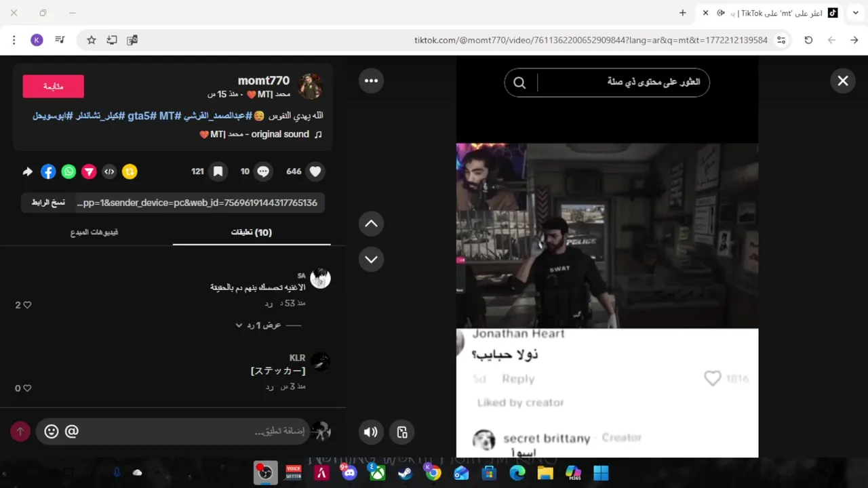Click the TikTok URL address bar

[x=590, y=40]
